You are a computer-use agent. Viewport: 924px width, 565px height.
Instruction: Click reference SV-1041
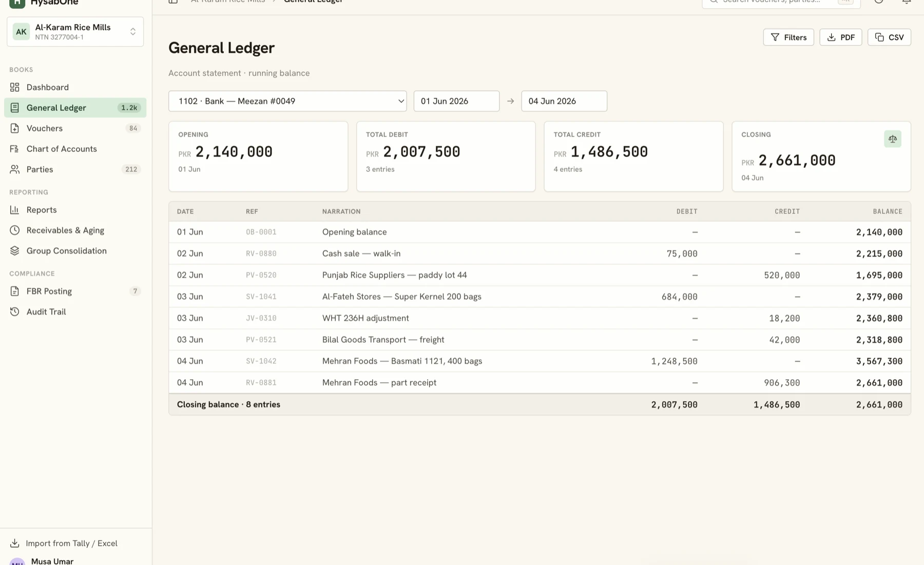(261, 297)
